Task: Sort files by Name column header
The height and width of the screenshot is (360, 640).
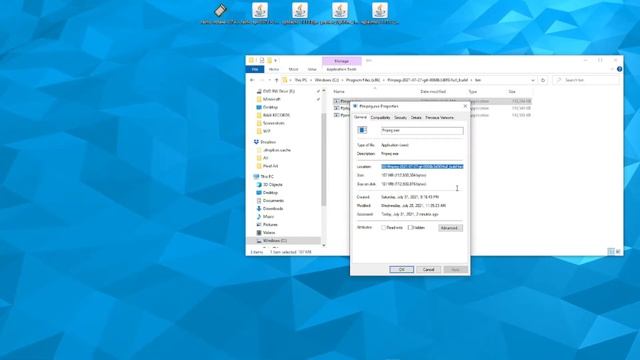Action: pos(339,92)
